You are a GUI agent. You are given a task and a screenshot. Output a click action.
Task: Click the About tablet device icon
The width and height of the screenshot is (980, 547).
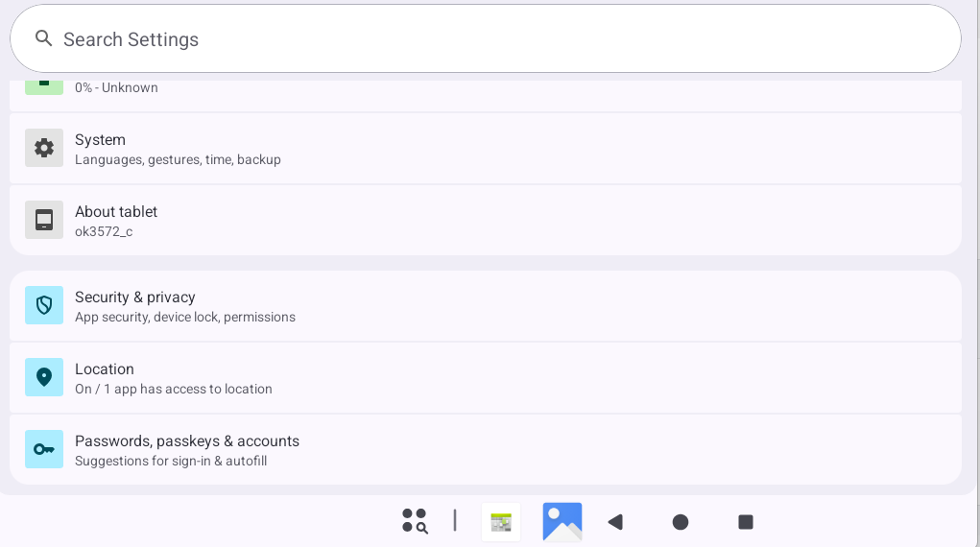pos(44,220)
